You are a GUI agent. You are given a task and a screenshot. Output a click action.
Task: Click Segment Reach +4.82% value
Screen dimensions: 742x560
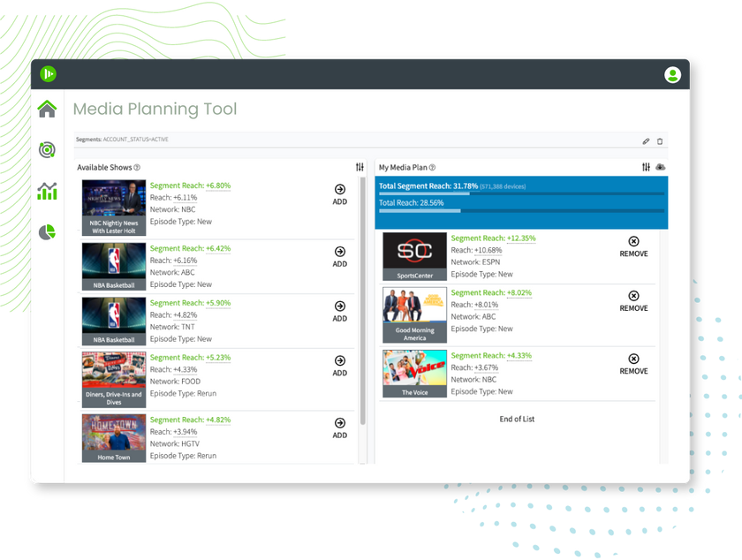point(218,420)
